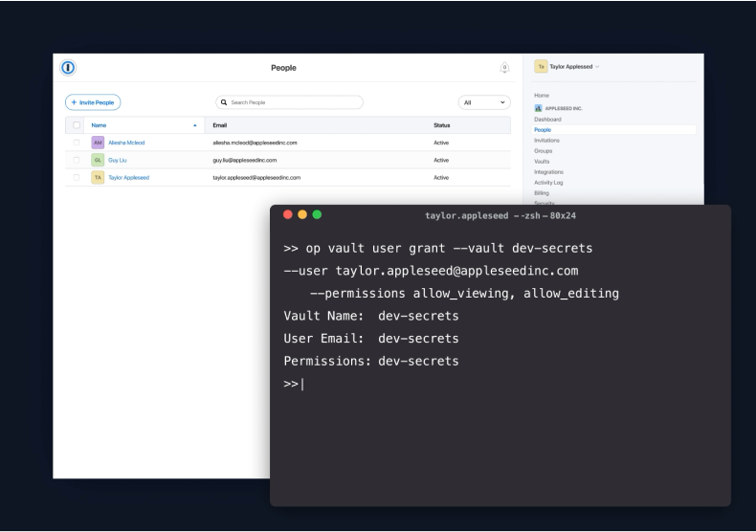This screenshot has height=532, width=756.
Task: Click the Email column header
Action: 219,125
